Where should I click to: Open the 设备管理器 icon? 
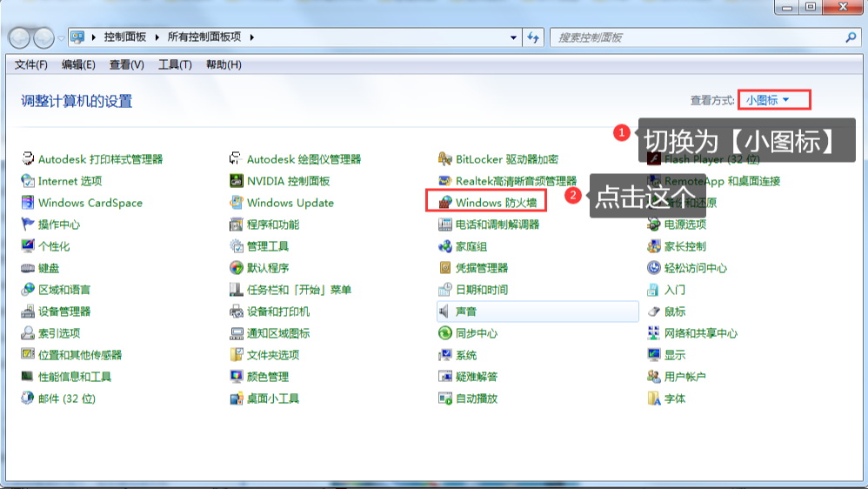point(28,311)
